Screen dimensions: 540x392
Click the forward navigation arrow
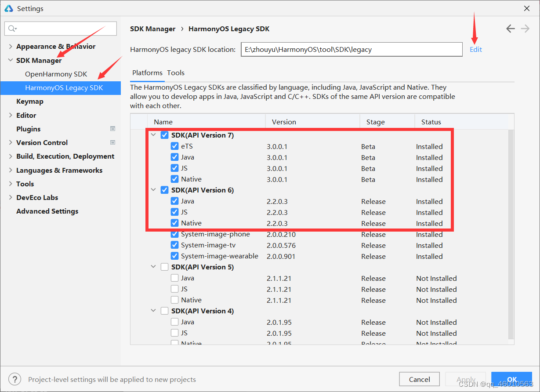[525, 29]
